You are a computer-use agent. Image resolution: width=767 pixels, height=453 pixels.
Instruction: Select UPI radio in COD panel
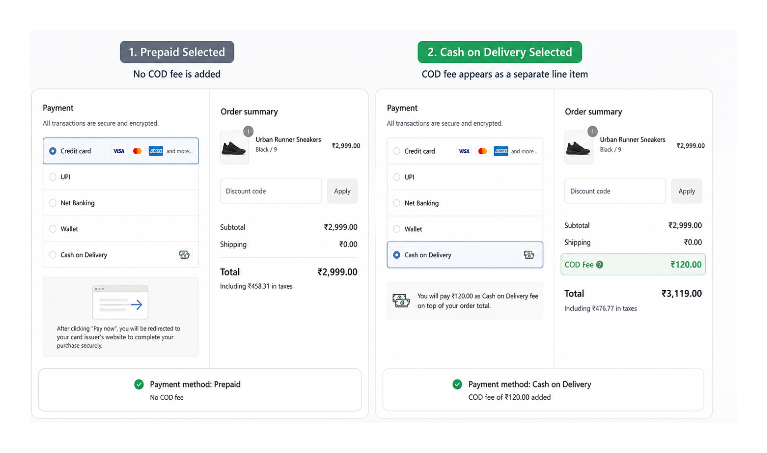397,177
